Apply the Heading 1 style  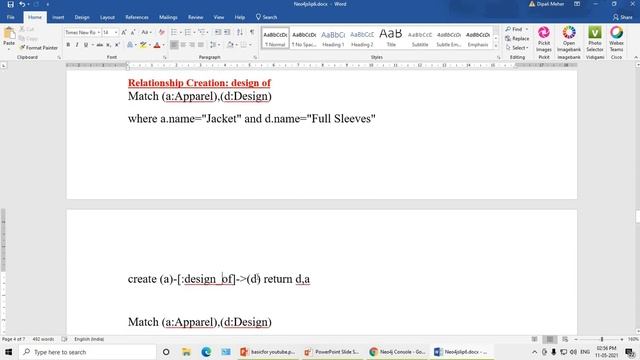333,38
